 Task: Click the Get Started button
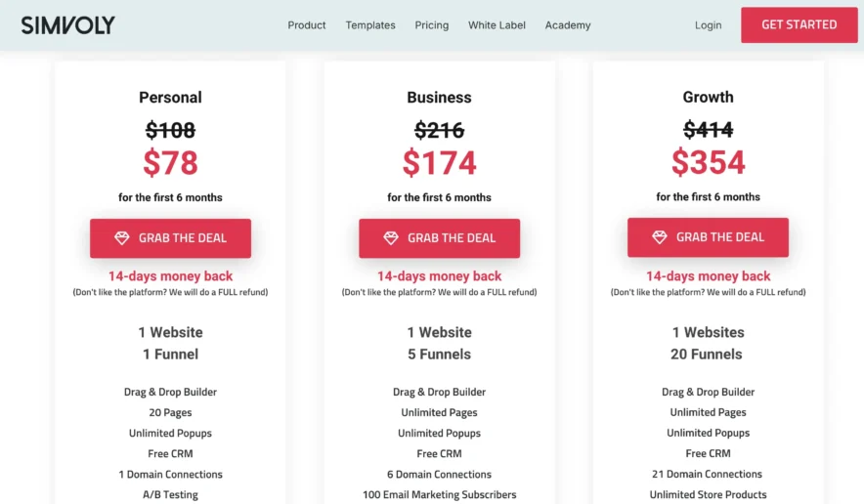click(x=799, y=24)
